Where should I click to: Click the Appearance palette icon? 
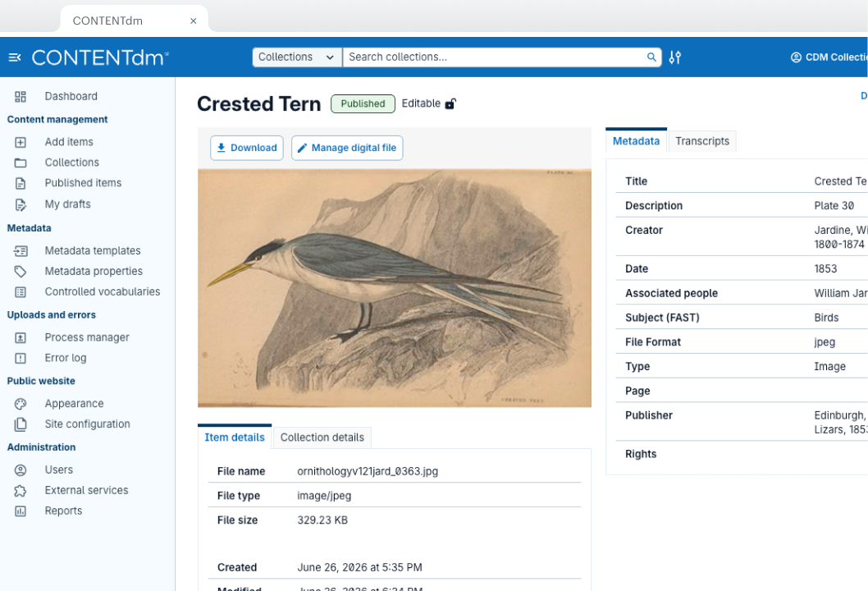[21, 404]
